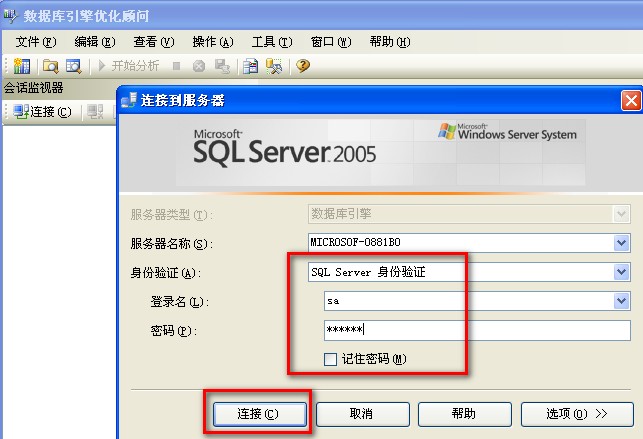Screen dimensions: 643x439
Task: Click the gray cancel circle icon
Action: [x=199, y=66]
